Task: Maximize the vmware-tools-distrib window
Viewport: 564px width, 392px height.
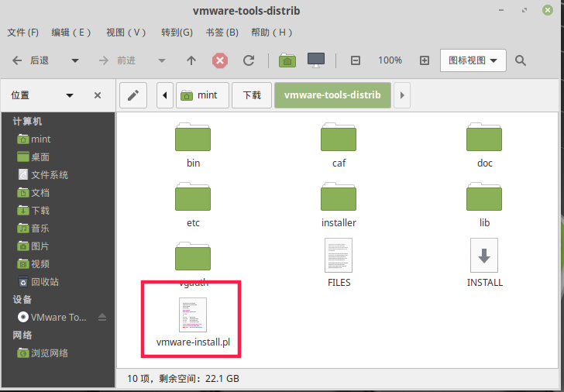Action: (x=524, y=10)
